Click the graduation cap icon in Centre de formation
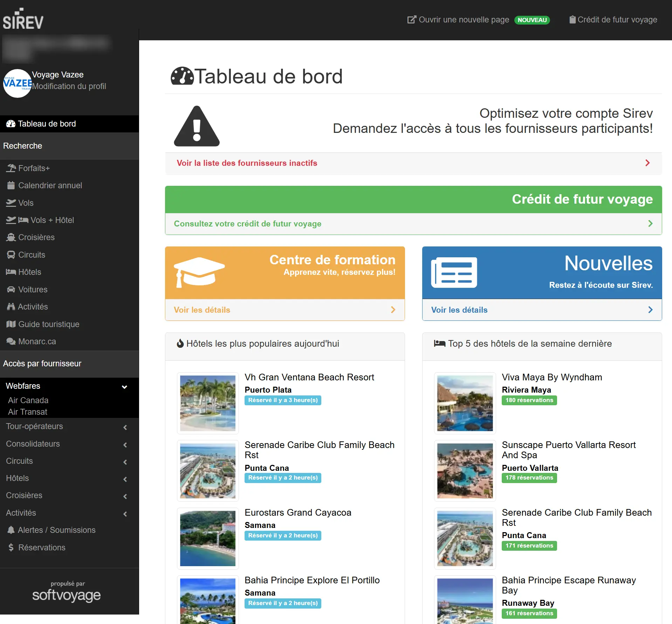The height and width of the screenshot is (624, 672). pos(199,272)
